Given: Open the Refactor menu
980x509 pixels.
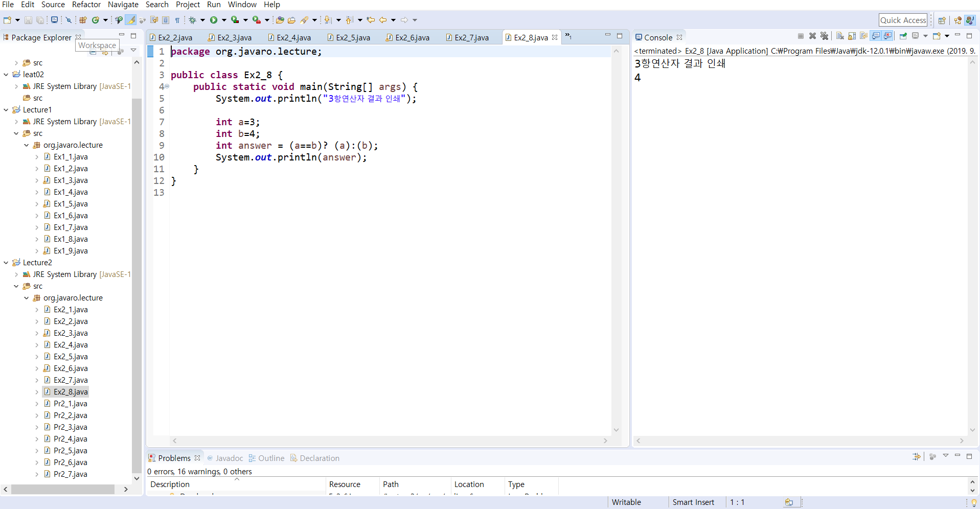Looking at the screenshot, I should (x=86, y=5).
